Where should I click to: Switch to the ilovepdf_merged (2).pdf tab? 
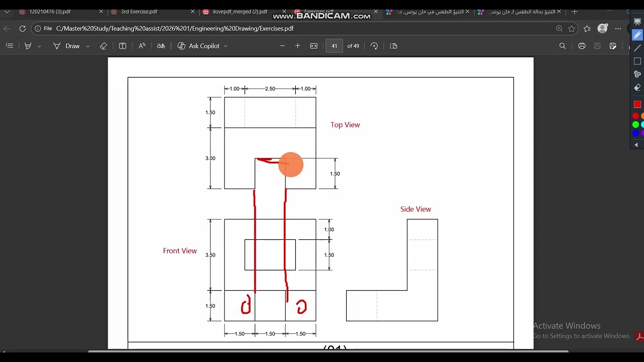243,12
